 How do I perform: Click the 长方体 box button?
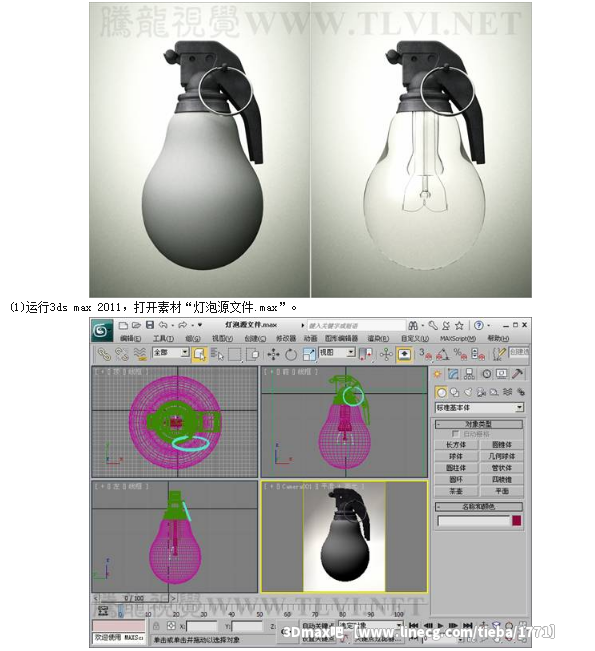coord(456,445)
